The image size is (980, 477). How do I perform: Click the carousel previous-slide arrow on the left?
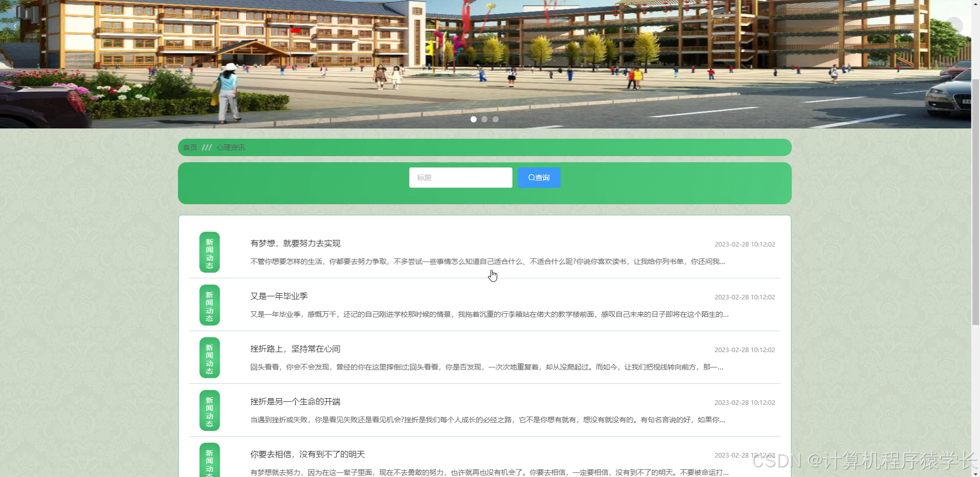15,26
